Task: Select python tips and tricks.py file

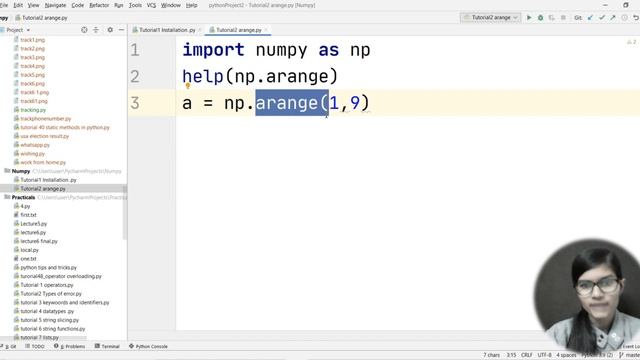Action: click(x=48, y=267)
